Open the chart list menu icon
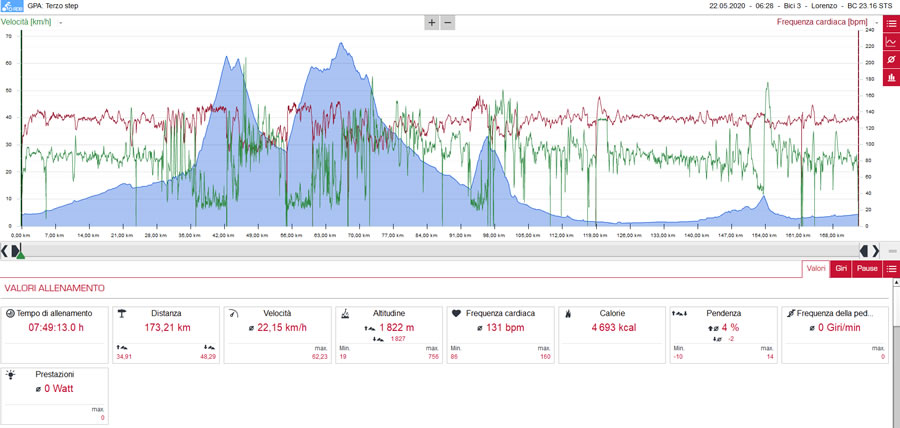 click(891, 24)
